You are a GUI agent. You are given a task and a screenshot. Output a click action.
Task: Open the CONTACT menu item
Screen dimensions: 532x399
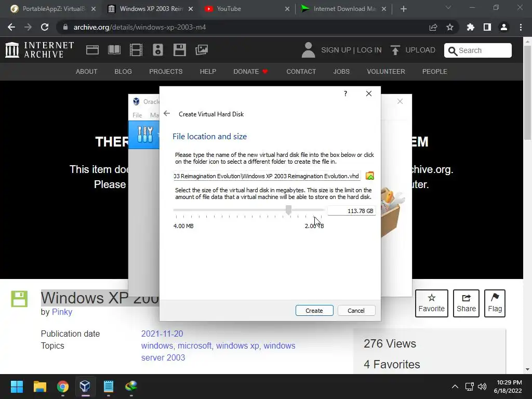click(x=301, y=72)
